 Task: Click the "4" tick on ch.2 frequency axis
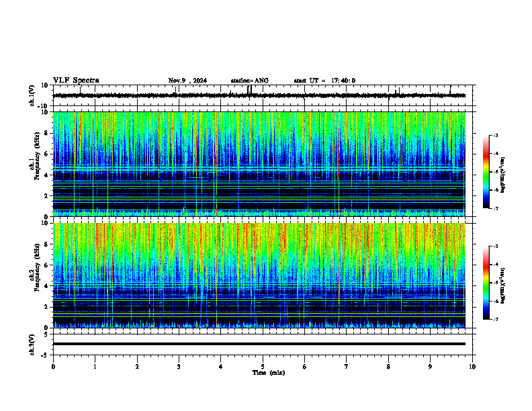click(47, 286)
